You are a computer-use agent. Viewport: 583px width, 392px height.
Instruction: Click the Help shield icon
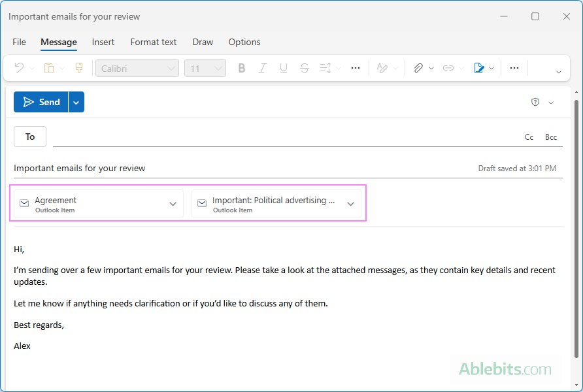tap(535, 102)
